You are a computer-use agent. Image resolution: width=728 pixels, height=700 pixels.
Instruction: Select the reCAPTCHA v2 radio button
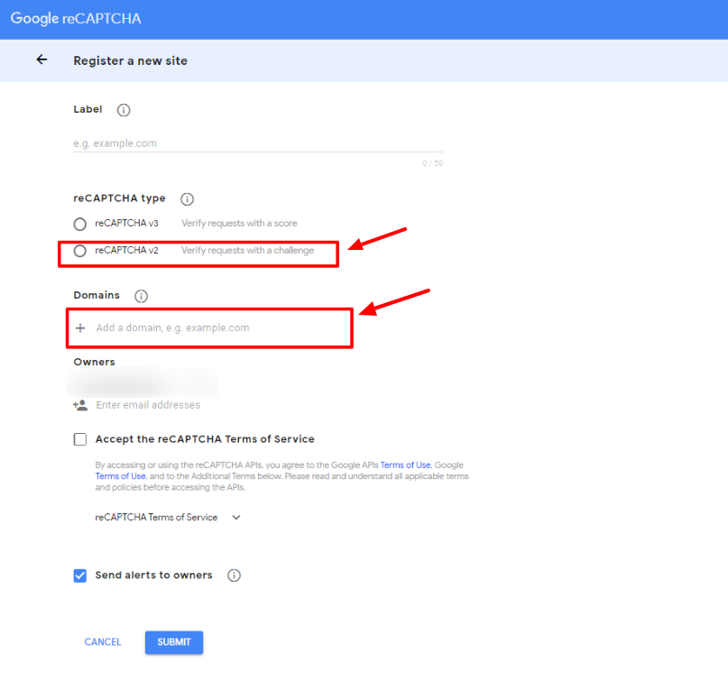[x=80, y=251]
